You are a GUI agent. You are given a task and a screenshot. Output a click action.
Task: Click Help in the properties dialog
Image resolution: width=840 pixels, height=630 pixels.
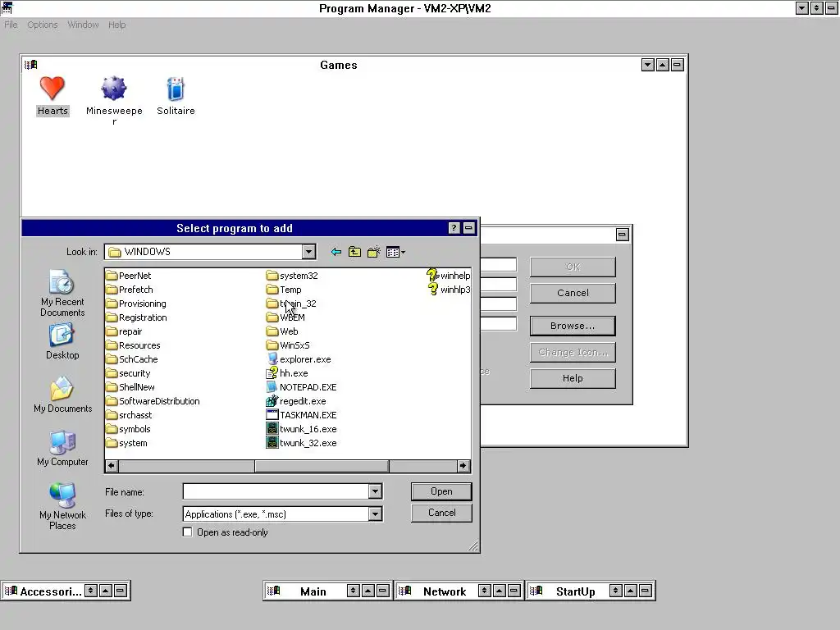573,378
